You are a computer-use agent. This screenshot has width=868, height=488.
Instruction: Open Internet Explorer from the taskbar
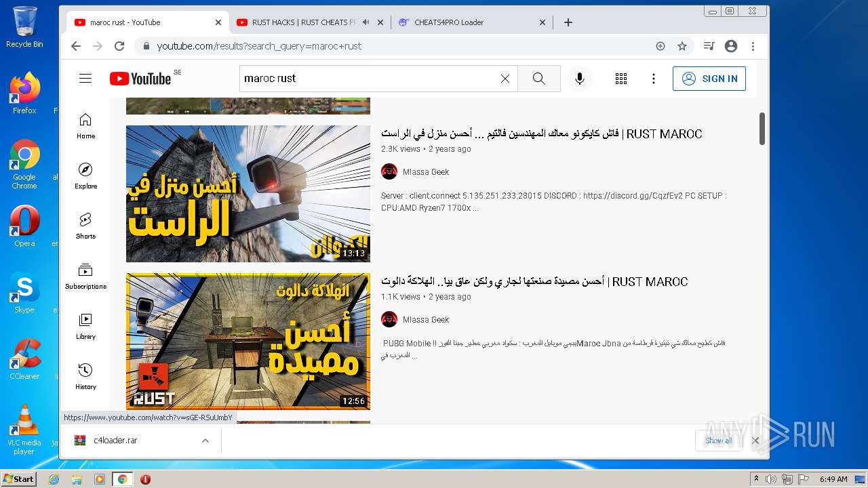[x=54, y=479]
